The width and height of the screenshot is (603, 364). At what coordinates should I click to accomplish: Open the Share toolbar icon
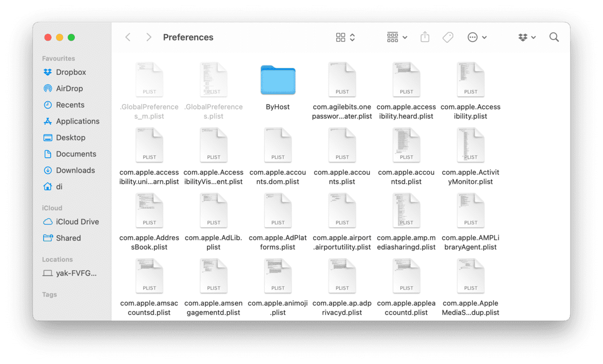tap(425, 37)
